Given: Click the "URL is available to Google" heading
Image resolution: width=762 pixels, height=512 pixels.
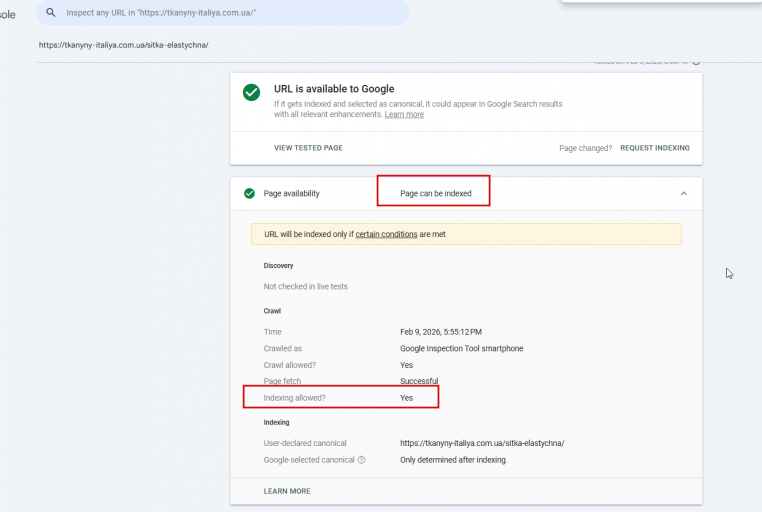Looking at the screenshot, I should [x=334, y=89].
